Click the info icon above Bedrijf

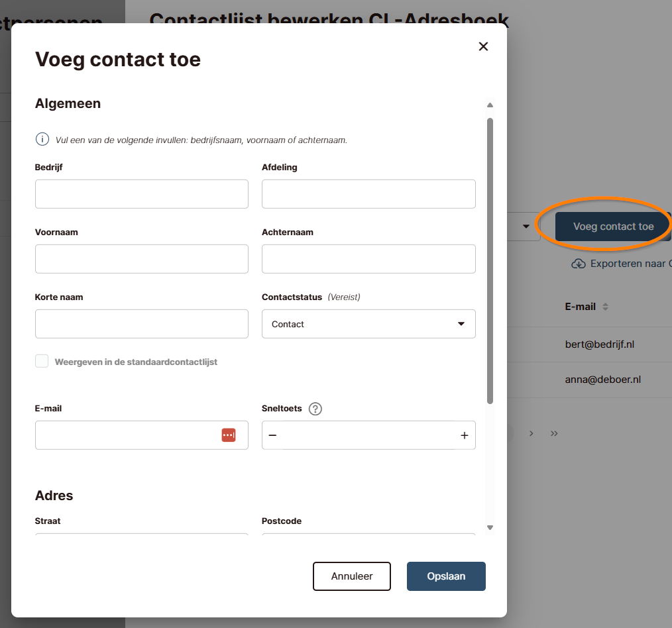point(42,140)
